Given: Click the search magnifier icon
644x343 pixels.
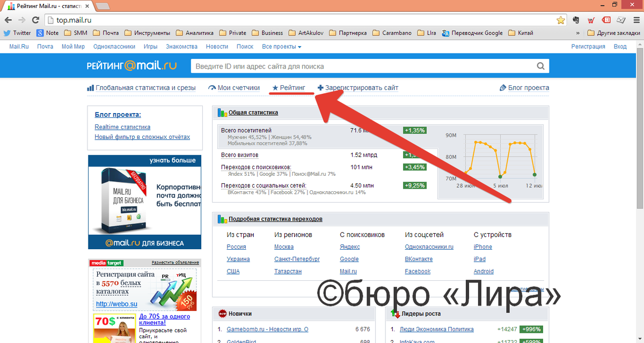Looking at the screenshot, I should pos(541,66).
